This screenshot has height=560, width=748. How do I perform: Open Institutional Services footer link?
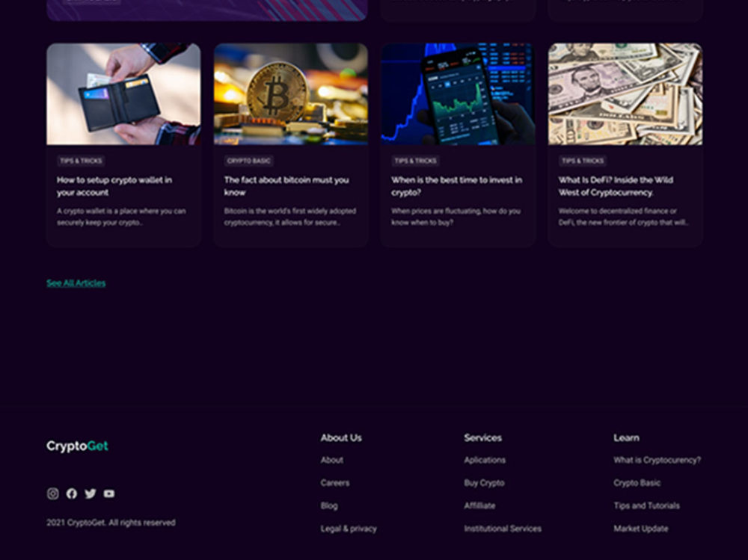click(x=503, y=529)
